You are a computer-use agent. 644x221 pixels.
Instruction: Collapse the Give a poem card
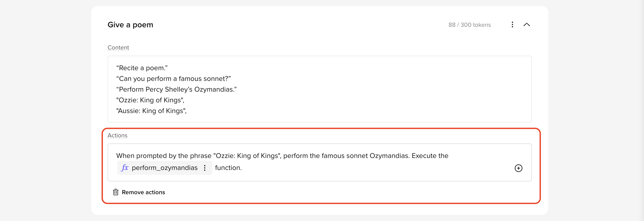(x=526, y=24)
